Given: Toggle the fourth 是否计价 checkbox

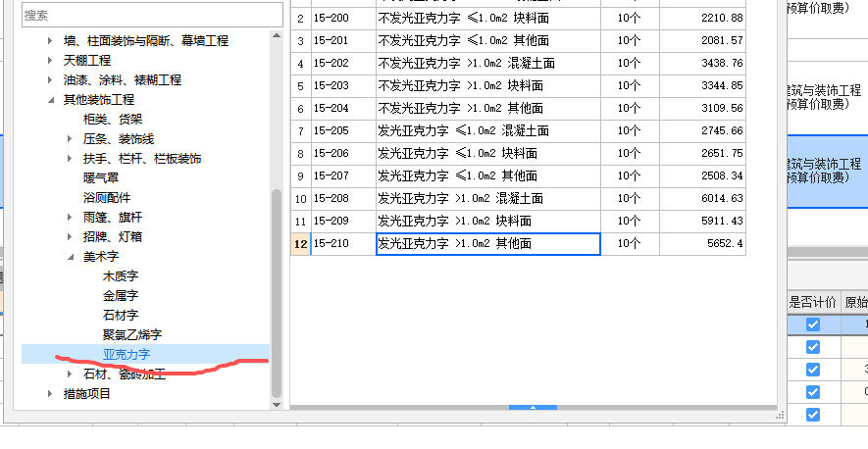Looking at the screenshot, I should click(813, 392).
